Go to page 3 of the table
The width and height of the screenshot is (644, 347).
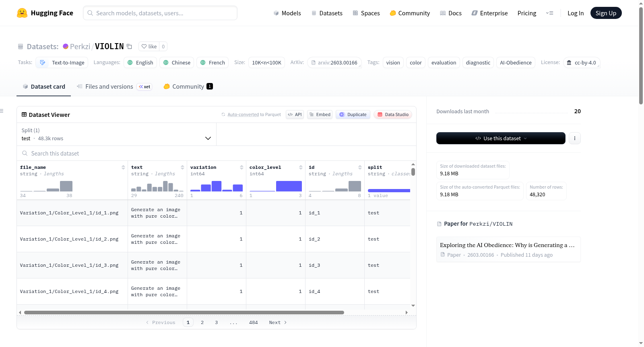216,322
